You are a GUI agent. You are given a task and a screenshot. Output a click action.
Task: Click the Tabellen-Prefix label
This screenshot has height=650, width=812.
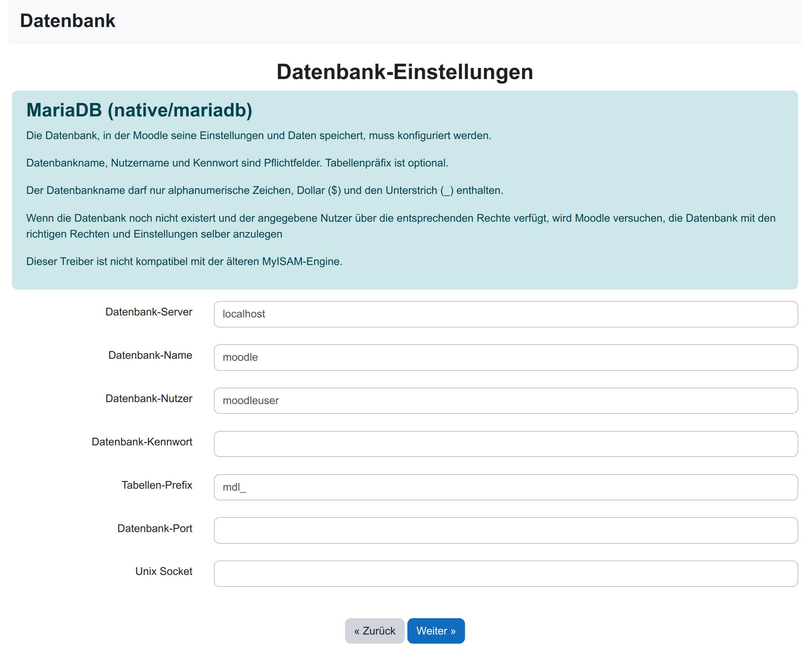(x=157, y=485)
